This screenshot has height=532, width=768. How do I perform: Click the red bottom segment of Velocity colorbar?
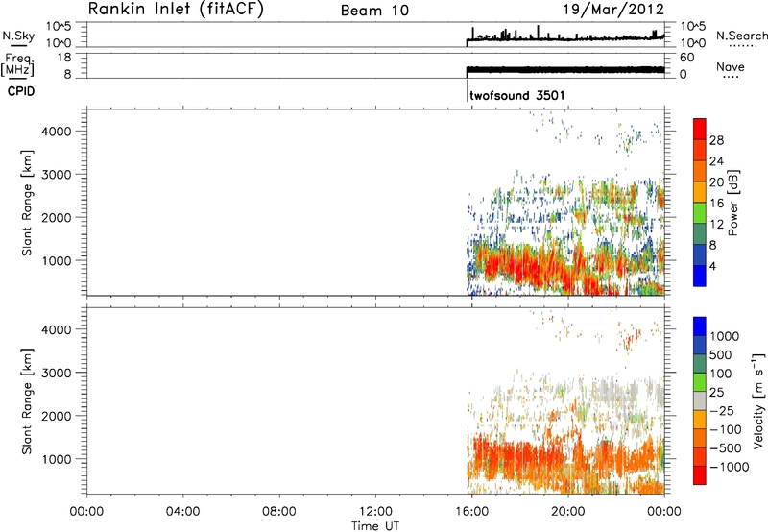[x=700, y=475]
